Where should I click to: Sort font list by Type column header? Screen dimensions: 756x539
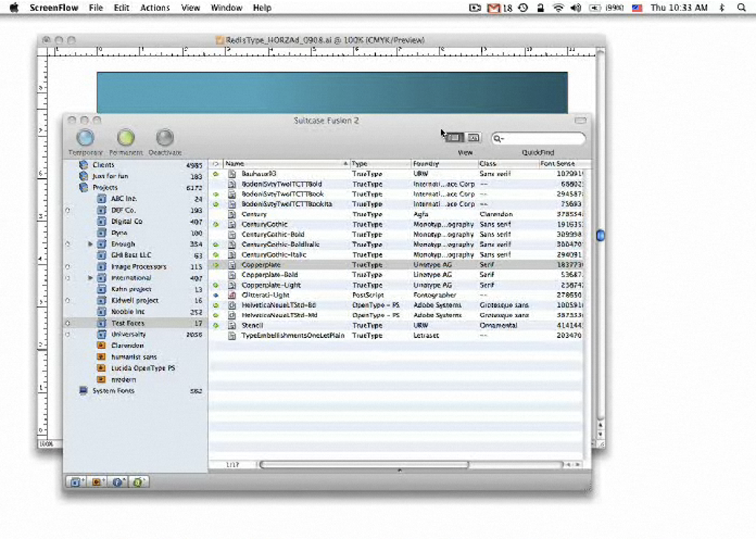[x=380, y=164]
